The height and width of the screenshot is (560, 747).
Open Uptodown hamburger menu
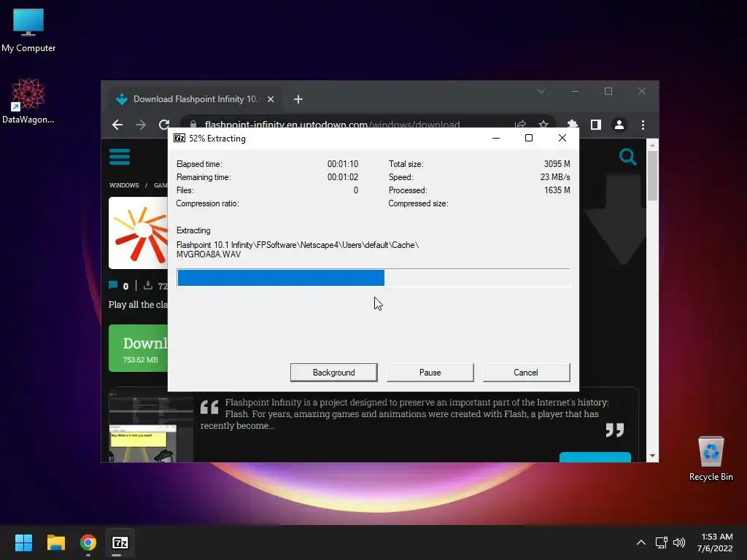(x=120, y=157)
